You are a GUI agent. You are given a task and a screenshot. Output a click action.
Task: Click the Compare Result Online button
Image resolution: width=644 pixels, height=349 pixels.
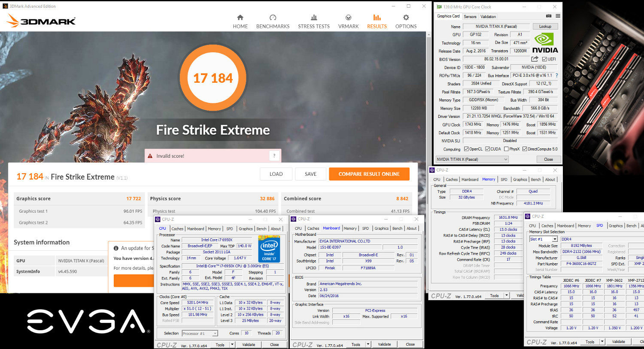point(369,174)
